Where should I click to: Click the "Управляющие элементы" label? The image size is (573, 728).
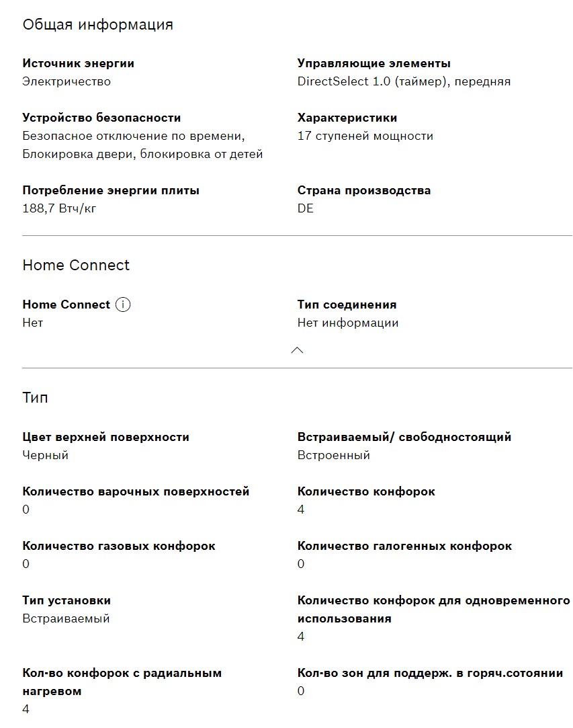373,63
